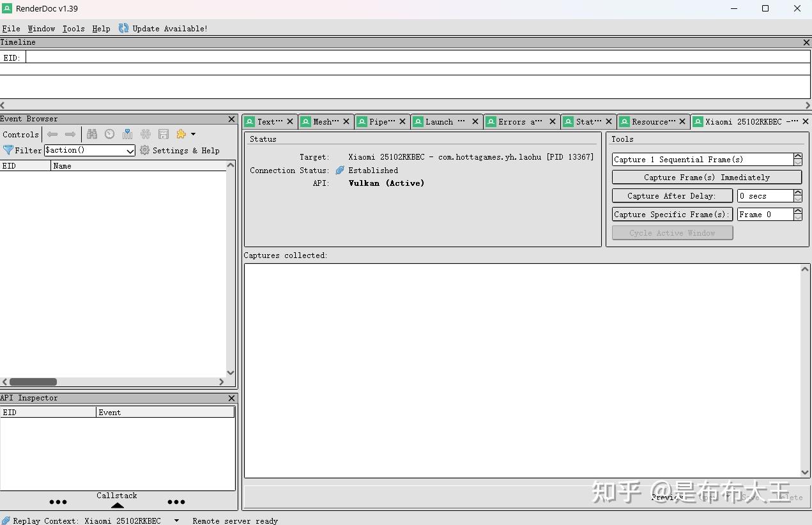Screen dimensions: 812x525
Task: Open the Tools menu
Action: (73, 29)
